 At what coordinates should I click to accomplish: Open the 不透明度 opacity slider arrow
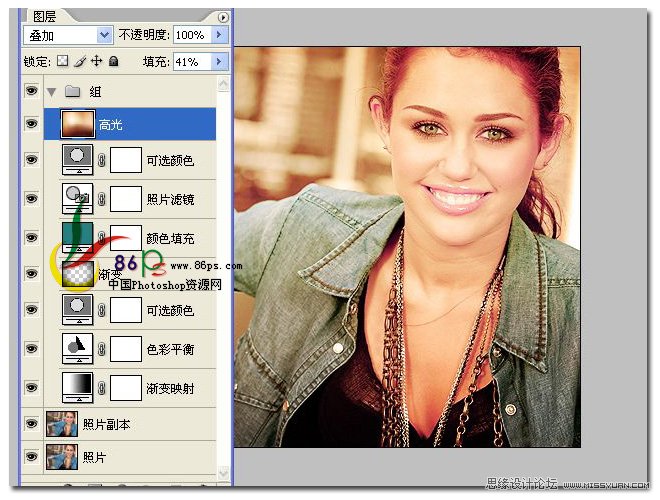pyautogui.click(x=219, y=35)
